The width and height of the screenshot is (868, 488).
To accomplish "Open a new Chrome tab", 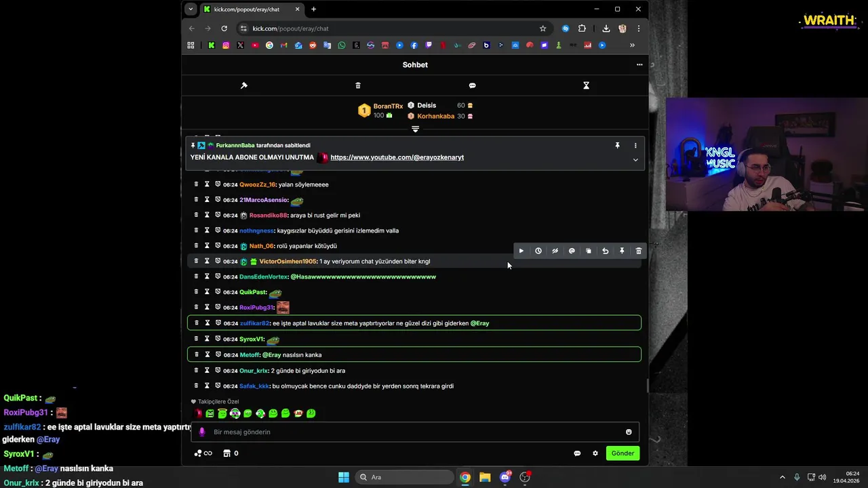I will pos(313,9).
